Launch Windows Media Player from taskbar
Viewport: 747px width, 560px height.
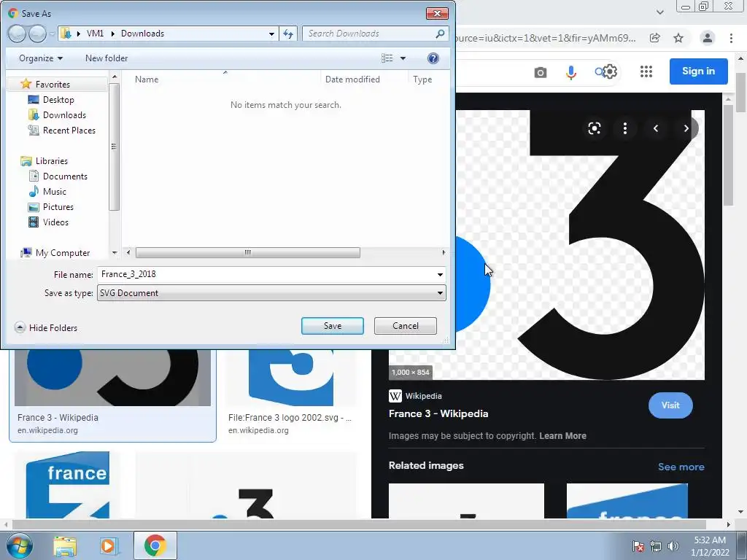[108, 545]
